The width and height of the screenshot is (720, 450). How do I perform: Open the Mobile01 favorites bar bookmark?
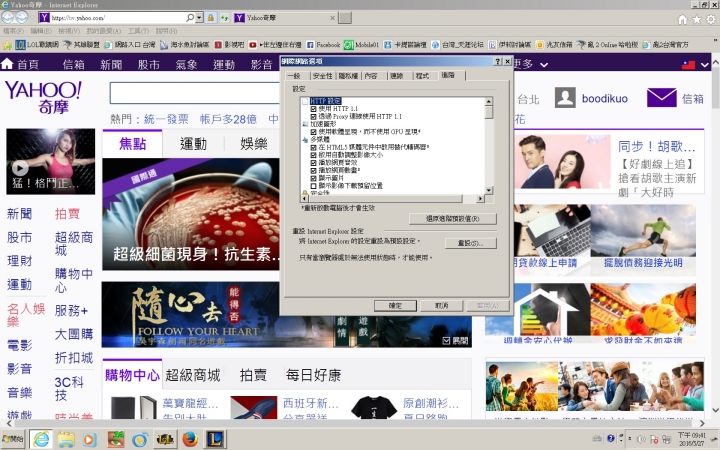pos(361,45)
